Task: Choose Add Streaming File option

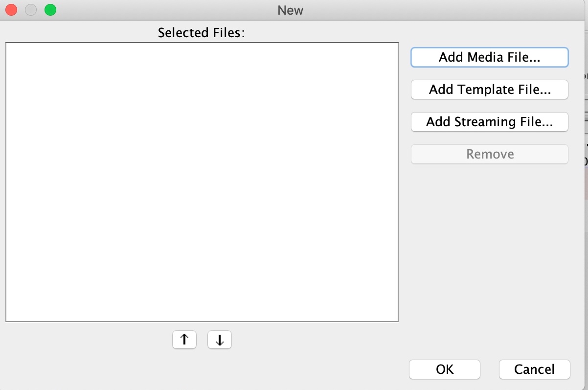Action: coord(490,122)
